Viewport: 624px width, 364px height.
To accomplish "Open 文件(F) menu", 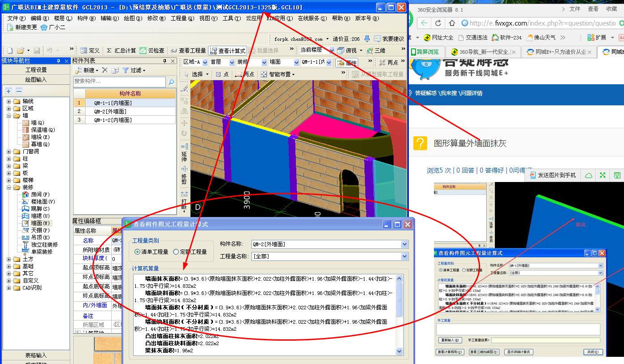I will (x=16, y=18).
